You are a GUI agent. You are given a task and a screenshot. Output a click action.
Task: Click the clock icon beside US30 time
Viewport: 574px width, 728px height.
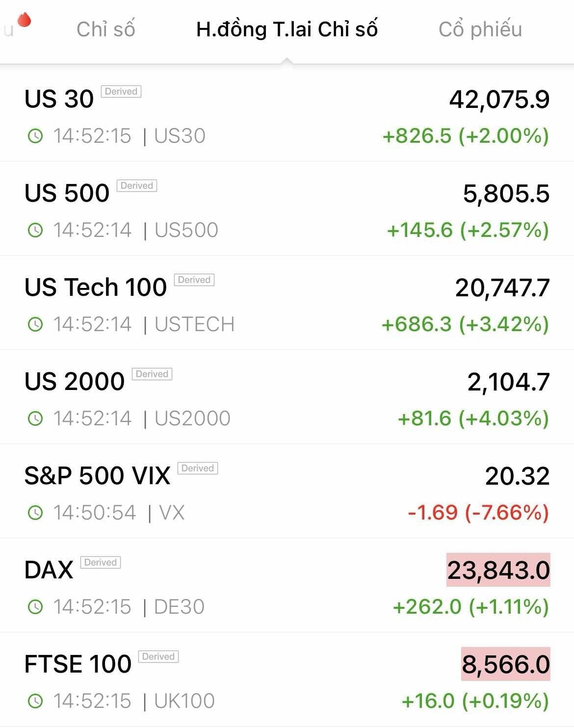[35, 136]
